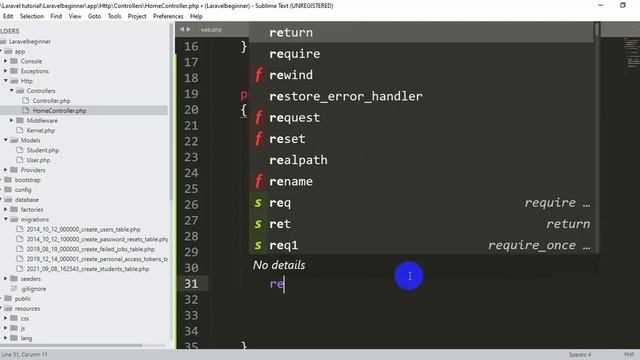Switch to the web.php tab

coord(211,30)
